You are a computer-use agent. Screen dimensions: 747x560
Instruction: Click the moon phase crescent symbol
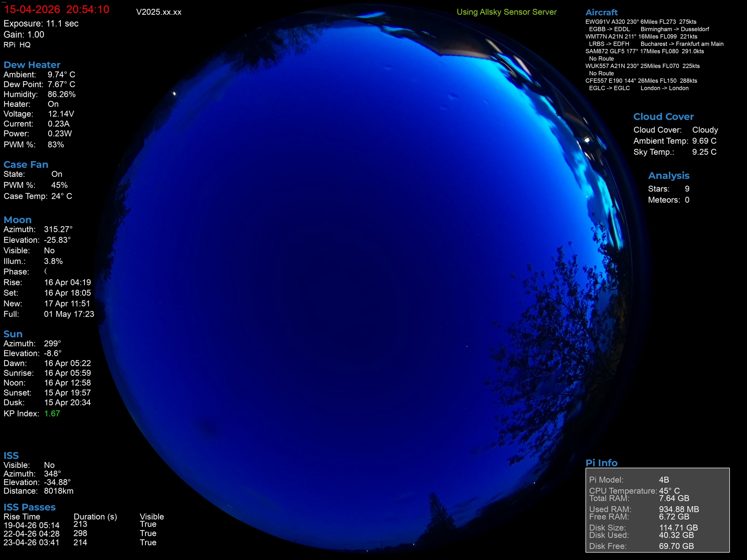coord(46,271)
